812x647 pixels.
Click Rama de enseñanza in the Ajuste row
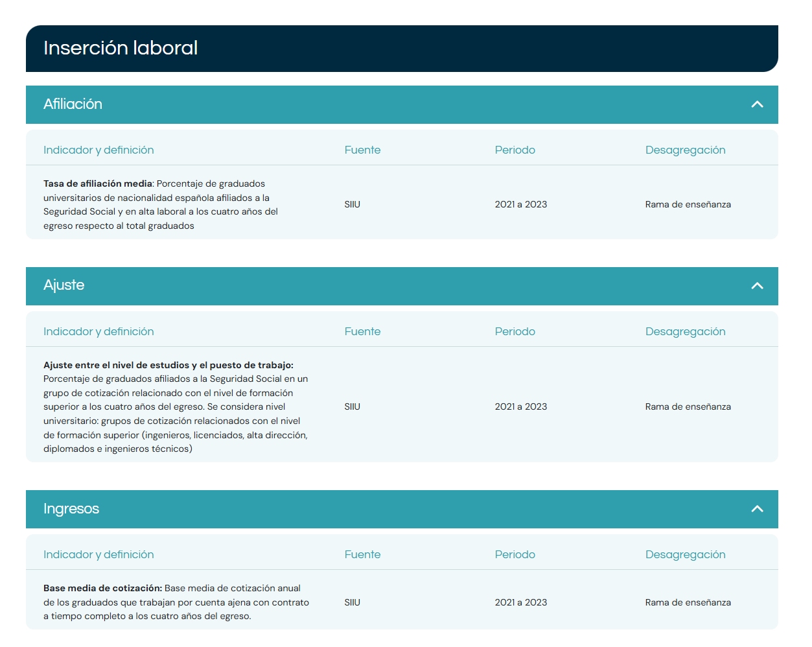tap(688, 406)
